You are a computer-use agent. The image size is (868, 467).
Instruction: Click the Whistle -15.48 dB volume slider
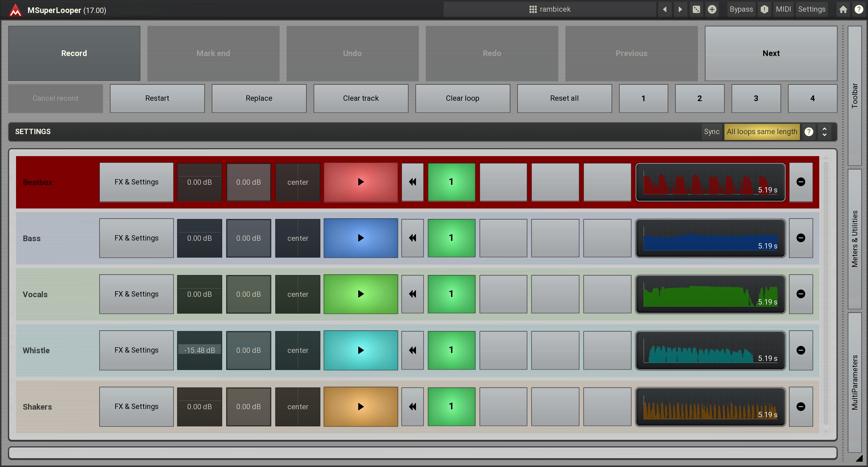pos(200,350)
